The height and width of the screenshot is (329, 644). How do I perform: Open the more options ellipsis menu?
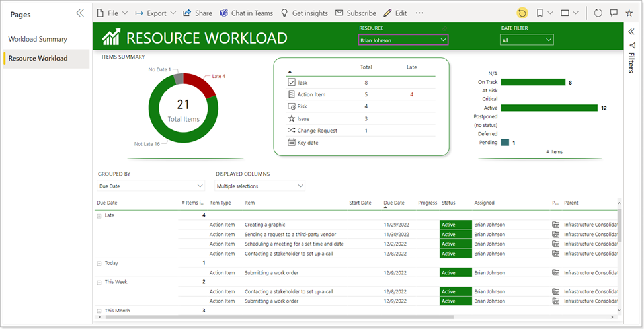[419, 13]
